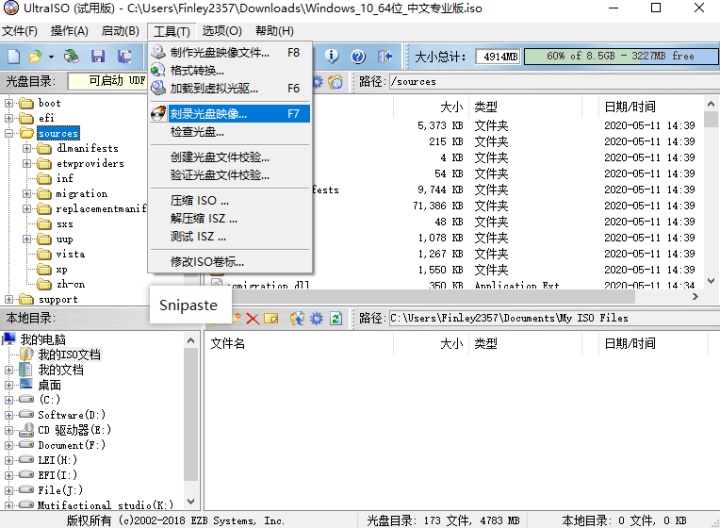Open the 文件(F) menu
Screen dimensions: 720x528
point(20,31)
